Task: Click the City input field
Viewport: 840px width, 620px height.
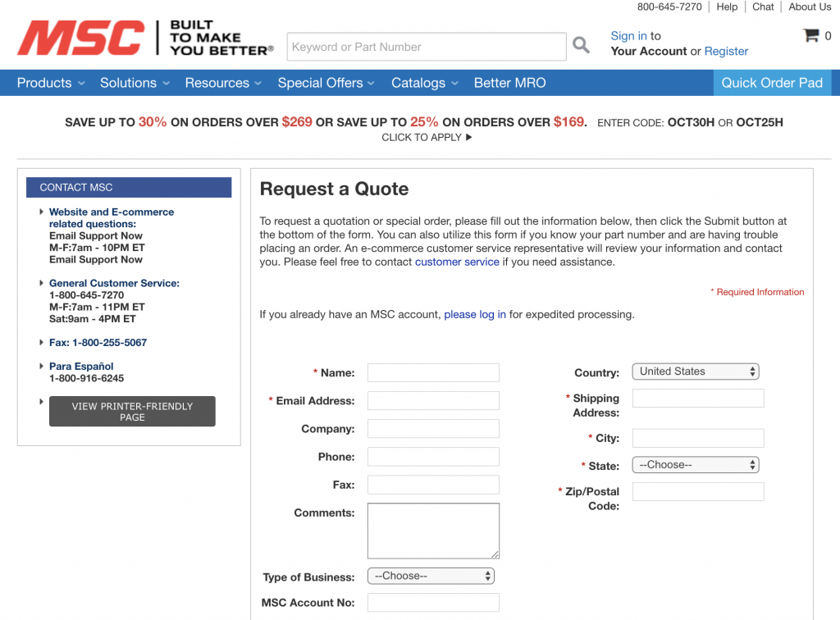Action: [698, 438]
